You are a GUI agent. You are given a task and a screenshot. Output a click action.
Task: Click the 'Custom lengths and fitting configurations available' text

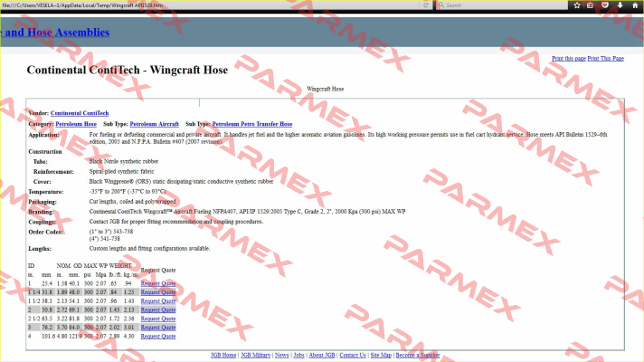click(x=149, y=248)
